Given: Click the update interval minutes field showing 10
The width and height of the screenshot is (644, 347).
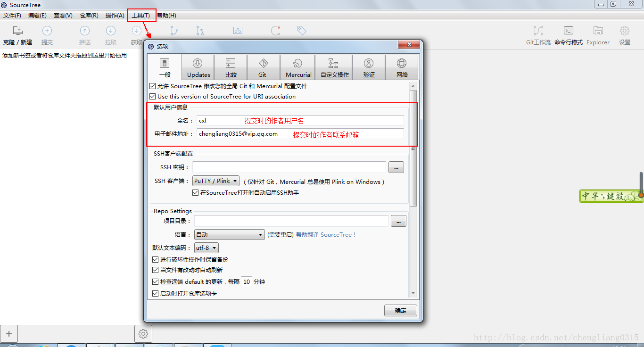Looking at the screenshot, I should pyautogui.click(x=247, y=282).
